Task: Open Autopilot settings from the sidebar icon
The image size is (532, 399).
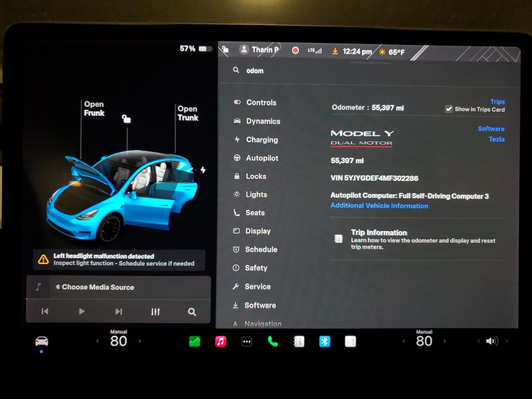Action: coord(237,158)
